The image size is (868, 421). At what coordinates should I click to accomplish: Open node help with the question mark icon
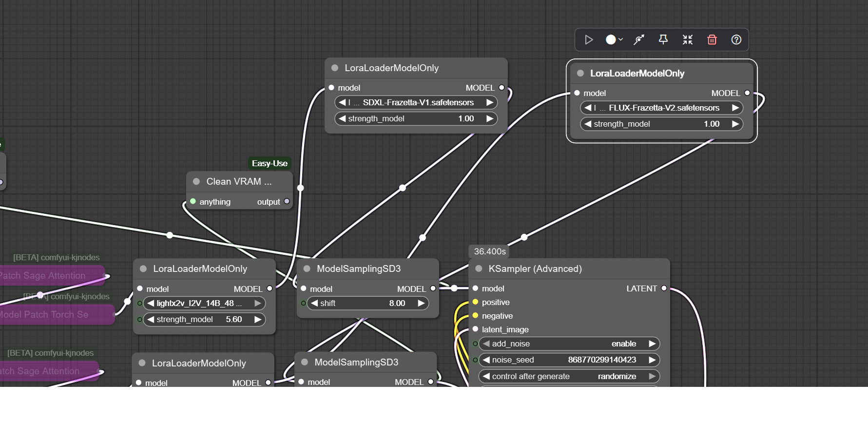click(x=736, y=39)
